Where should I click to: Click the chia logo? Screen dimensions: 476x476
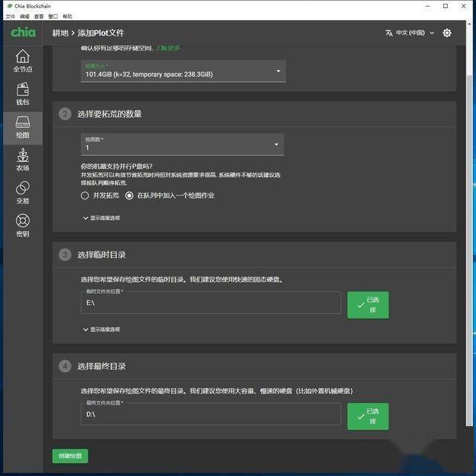(x=23, y=32)
